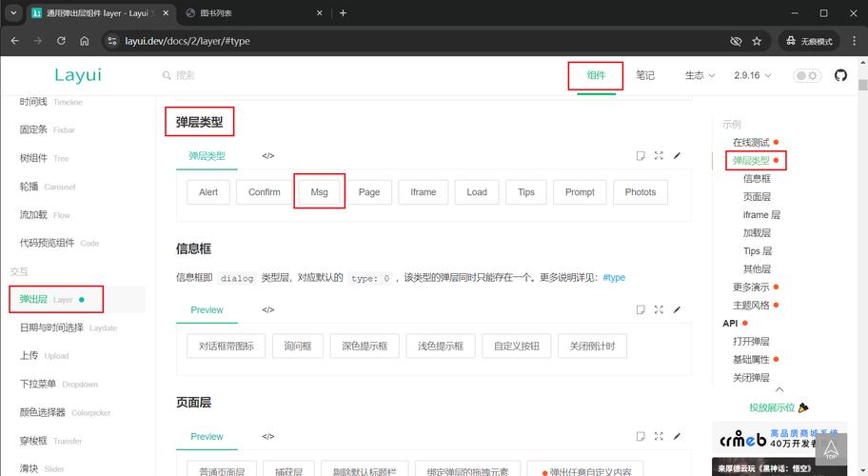The height and width of the screenshot is (476, 868).
Task: Bookmark this page with the star icon
Action: pyautogui.click(x=757, y=42)
